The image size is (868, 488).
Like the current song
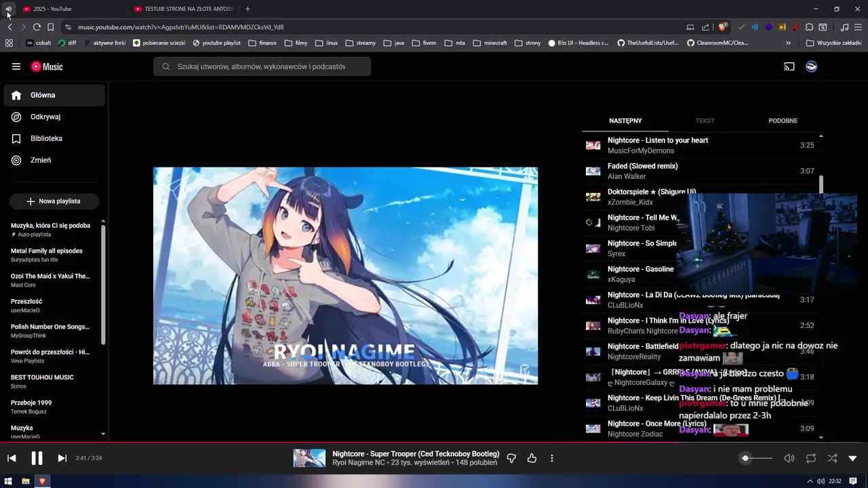coord(532,458)
